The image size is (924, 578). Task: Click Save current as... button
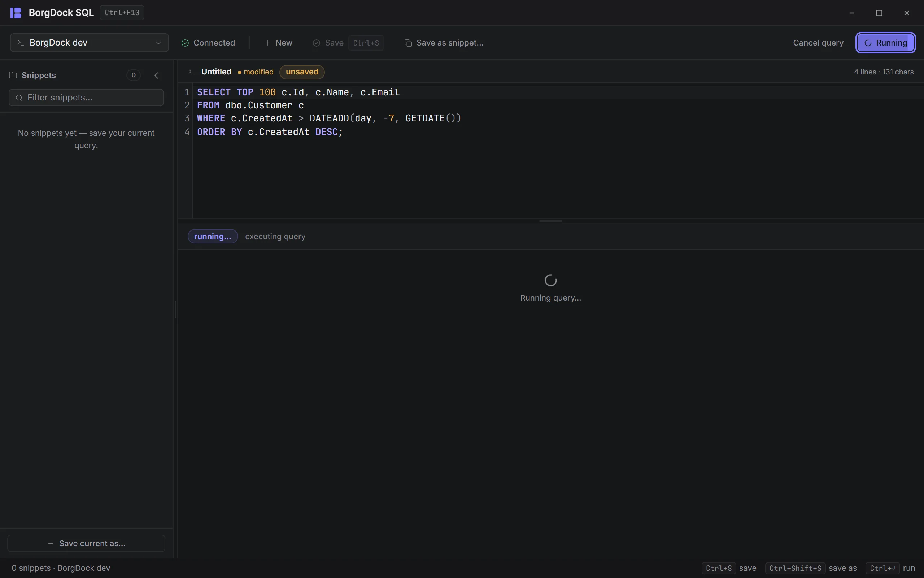point(86,543)
